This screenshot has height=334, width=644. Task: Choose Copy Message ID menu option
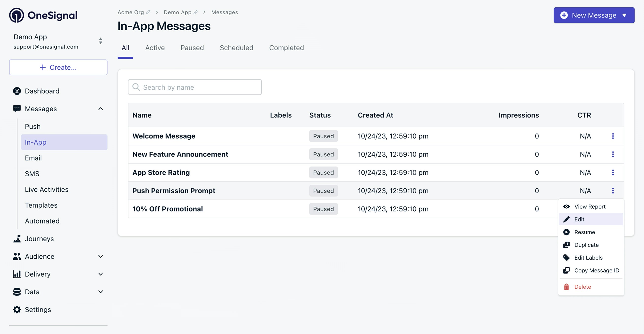pos(596,270)
